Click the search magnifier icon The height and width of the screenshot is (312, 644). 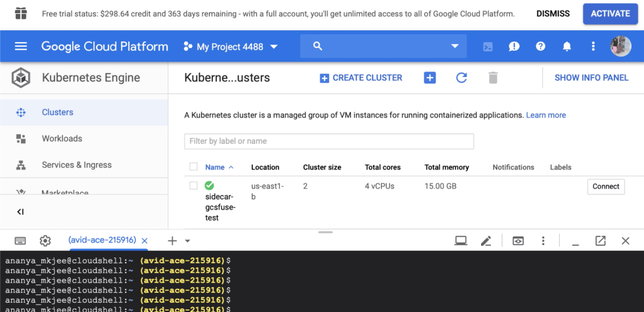pyautogui.click(x=317, y=46)
